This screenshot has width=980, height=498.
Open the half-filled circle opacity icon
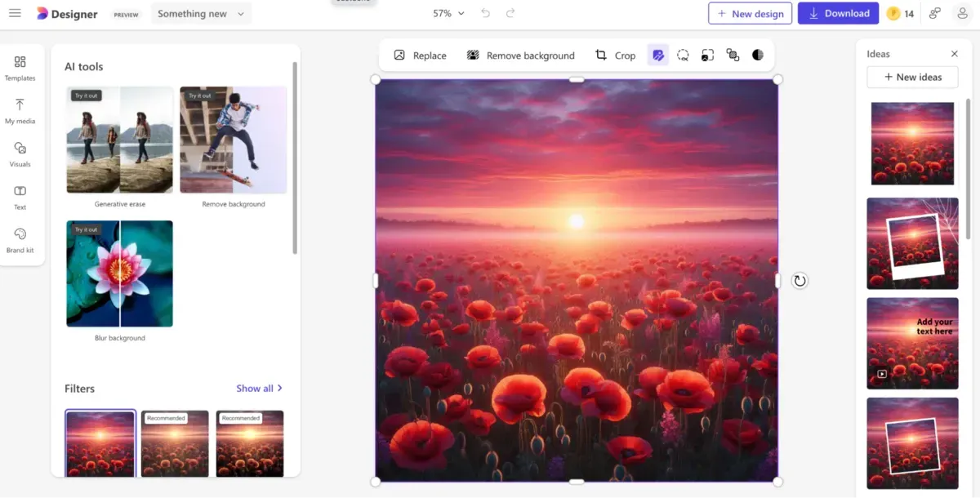click(x=758, y=55)
